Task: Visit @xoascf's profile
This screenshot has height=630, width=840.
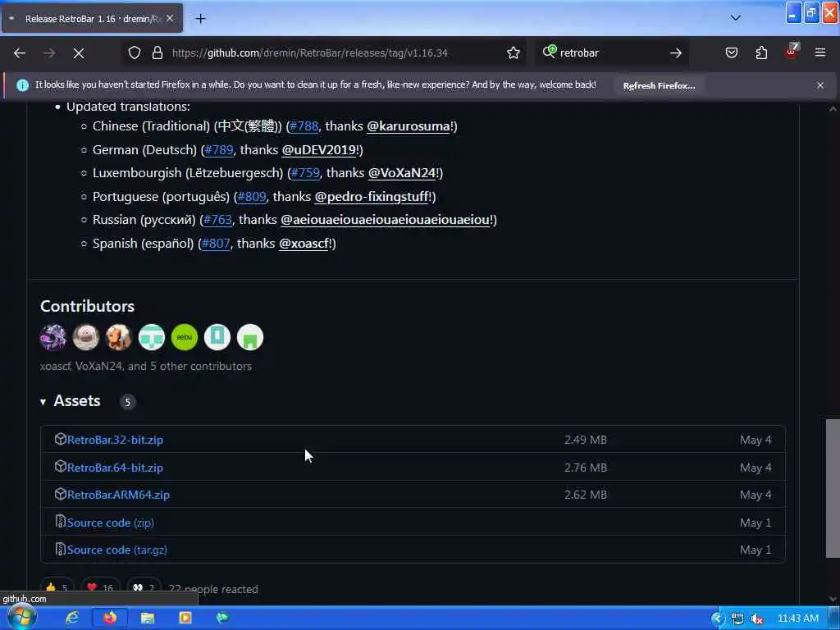Action: point(304,243)
